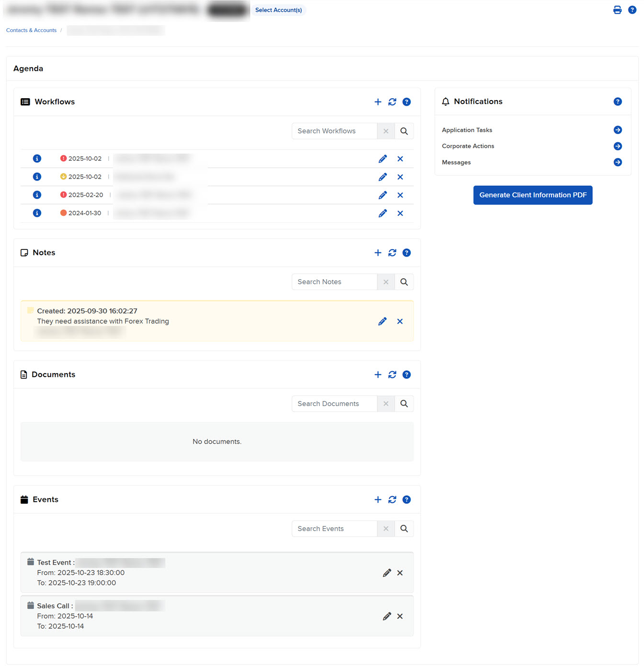Click the Select Account(s) button
This screenshot has width=644, height=668.
[x=278, y=10]
